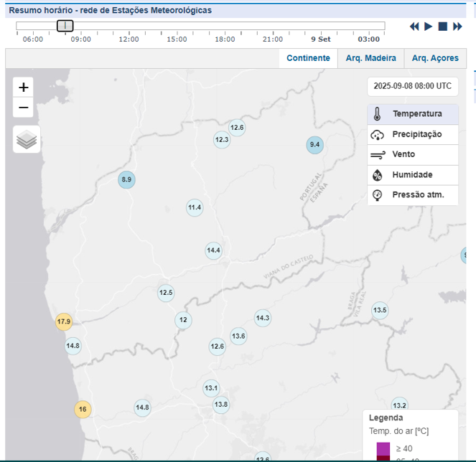Open the map layers selector
The height and width of the screenshot is (462, 476).
[x=27, y=139]
